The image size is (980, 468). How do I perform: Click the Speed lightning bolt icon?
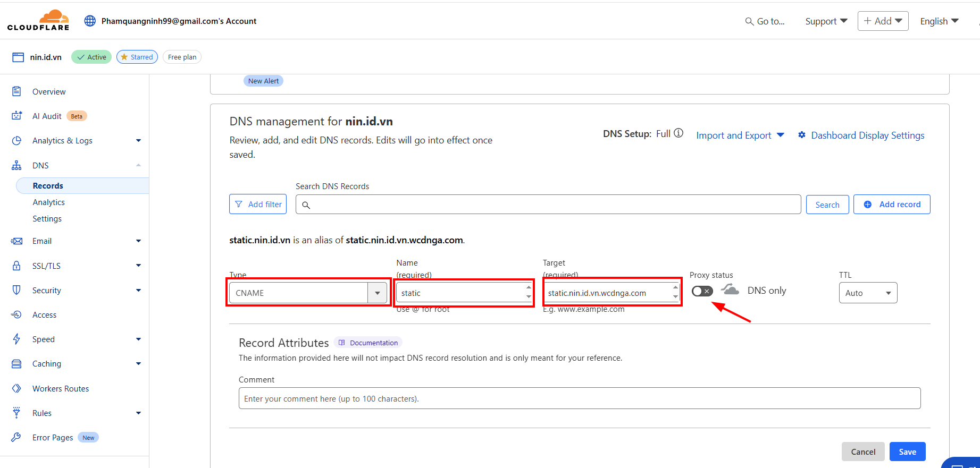pos(16,339)
